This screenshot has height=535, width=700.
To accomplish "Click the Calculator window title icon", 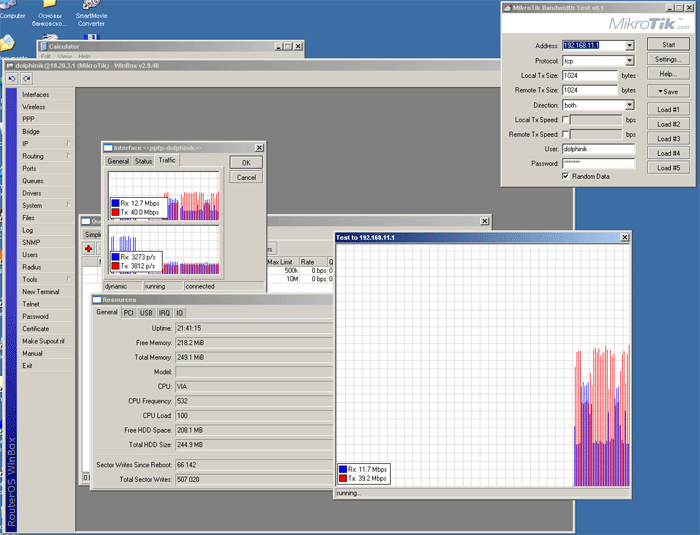I will coord(44,46).
